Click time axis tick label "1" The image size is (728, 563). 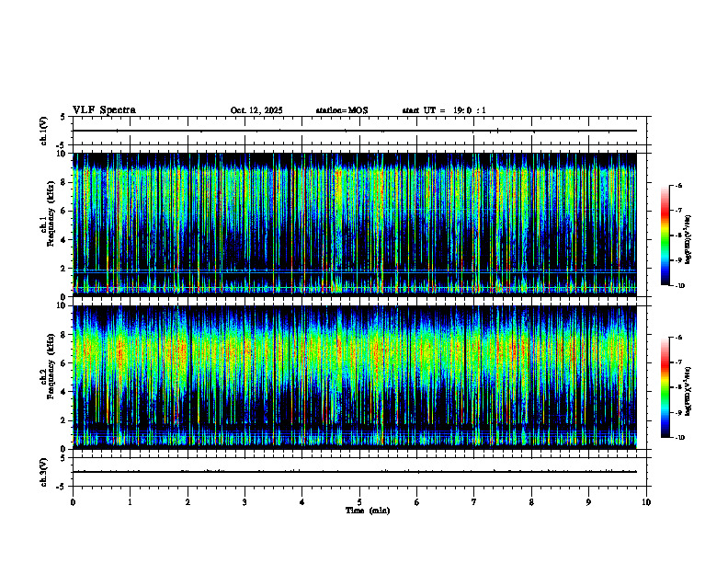pos(130,502)
